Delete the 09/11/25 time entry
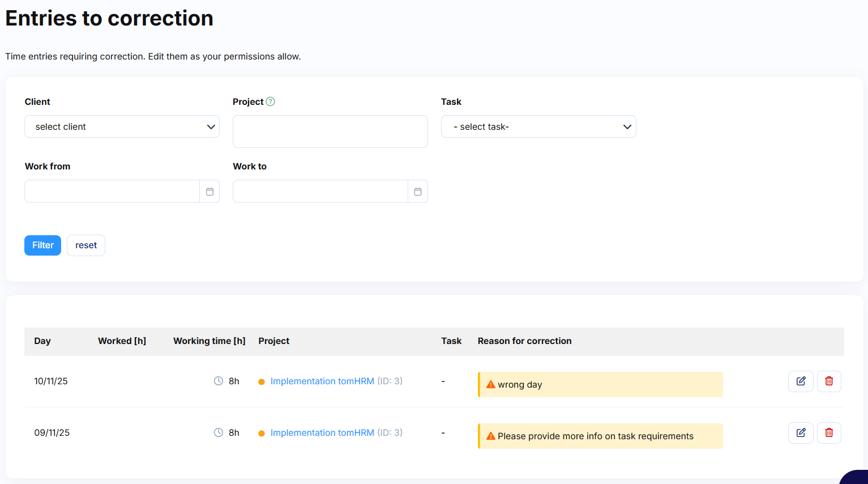Screen dimensions: 868x484 click(x=829, y=433)
